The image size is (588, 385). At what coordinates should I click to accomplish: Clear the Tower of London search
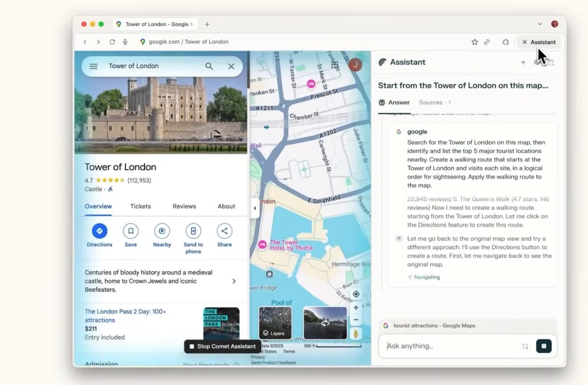(231, 66)
